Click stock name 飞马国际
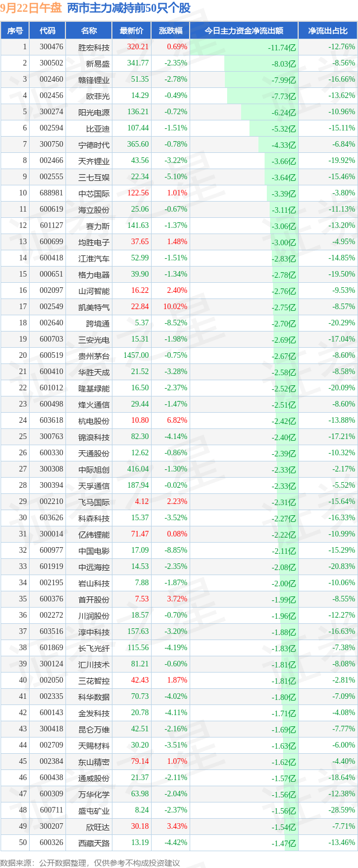Screen dimensions: 358x868 tap(94, 502)
